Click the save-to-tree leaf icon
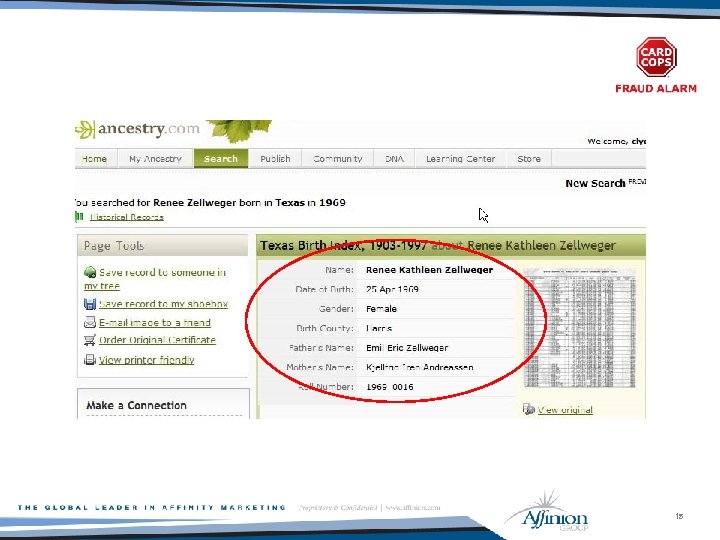 pyautogui.click(x=90, y=272)
